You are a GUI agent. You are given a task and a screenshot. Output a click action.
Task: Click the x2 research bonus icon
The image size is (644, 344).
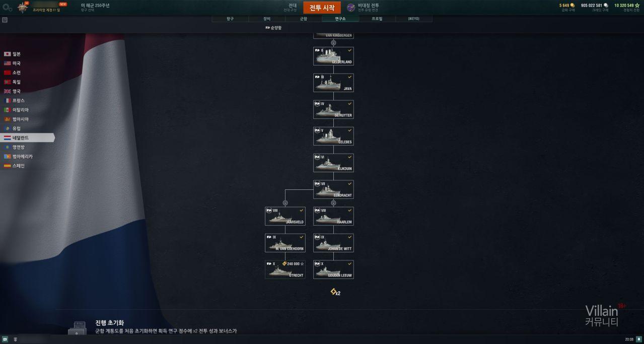pyautogui.click(x=335, y=292)
